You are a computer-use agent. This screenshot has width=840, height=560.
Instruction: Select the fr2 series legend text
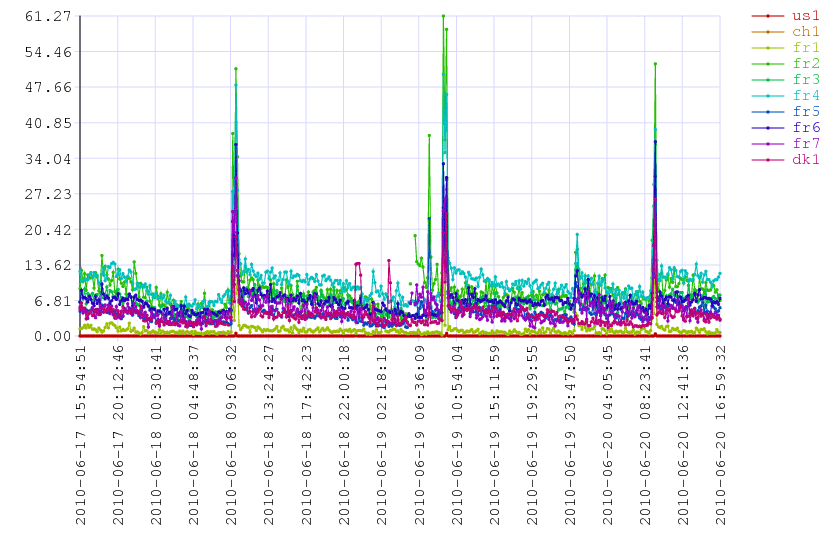pyautogui.click(x=806, y=64)
